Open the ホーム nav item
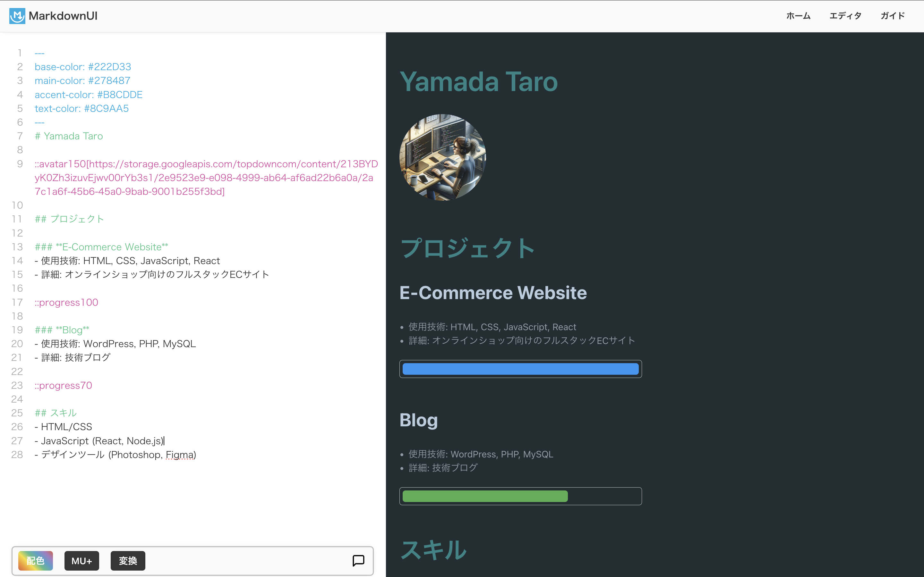The image size is (924, 577). click(798, 16)
